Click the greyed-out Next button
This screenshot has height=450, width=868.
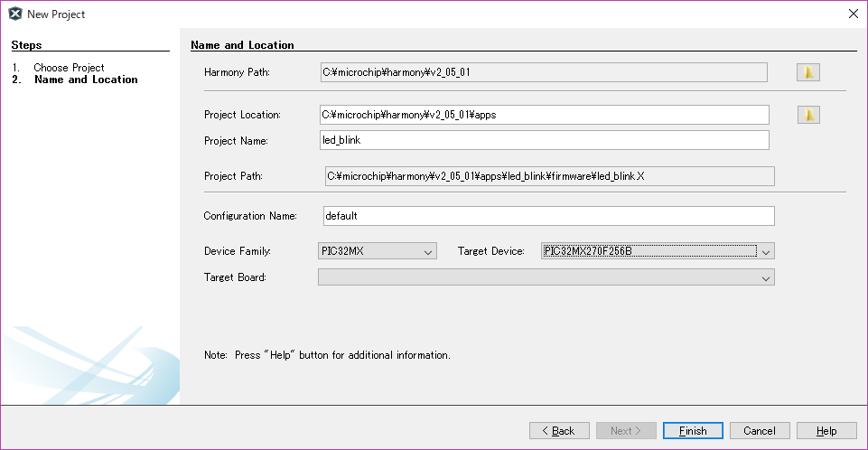(x=626, y=431)
